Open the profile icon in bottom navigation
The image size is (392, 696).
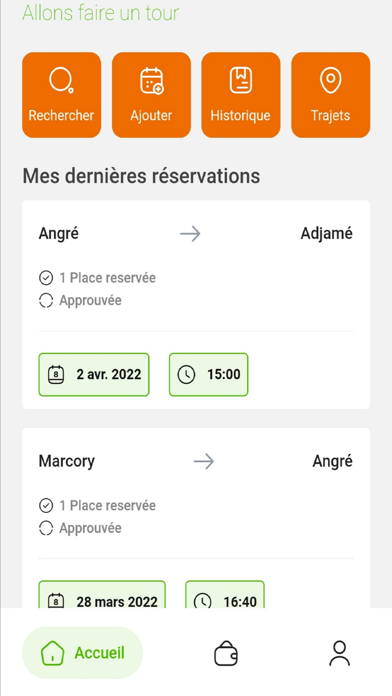click(x=340, y=653)
